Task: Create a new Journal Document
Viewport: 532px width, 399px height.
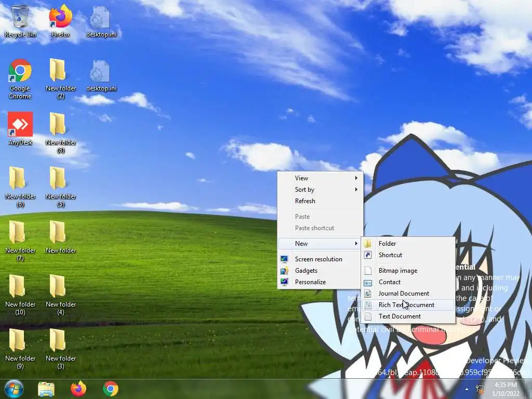Action: pyautogui.click(x=408, y=294)
